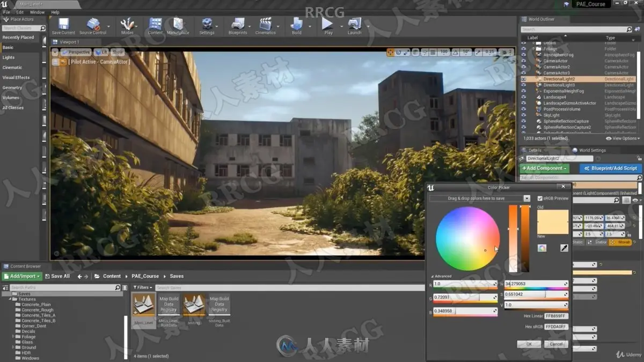This screenshot has height=362, width=644.
Task: Toggle the sRGB Preview checkbox
Action: pos(540,198)
